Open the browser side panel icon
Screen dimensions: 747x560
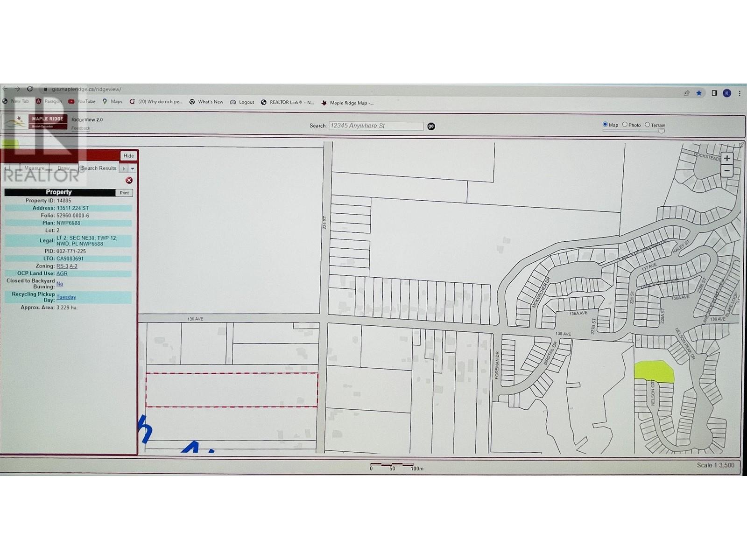click(x=714, y=93)
